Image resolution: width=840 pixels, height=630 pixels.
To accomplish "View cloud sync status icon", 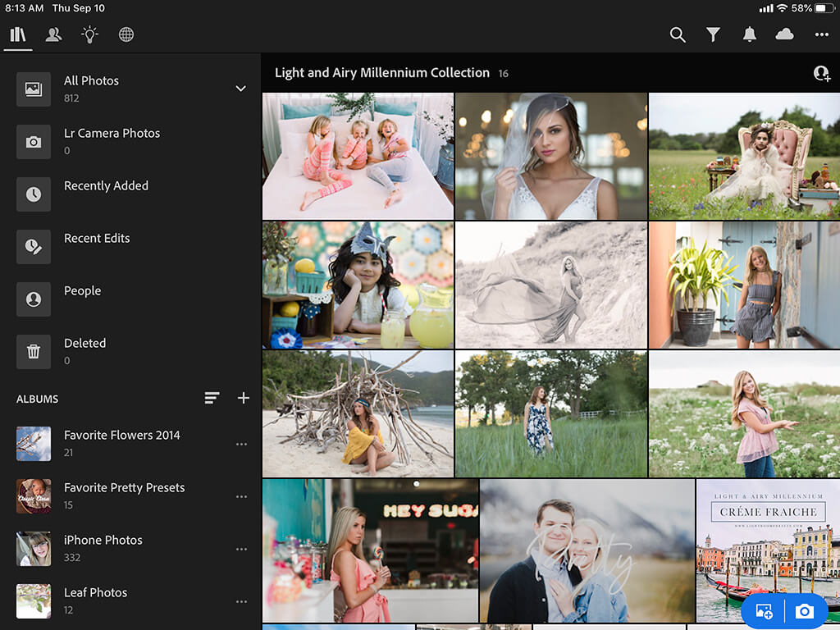I will (784, 34).
